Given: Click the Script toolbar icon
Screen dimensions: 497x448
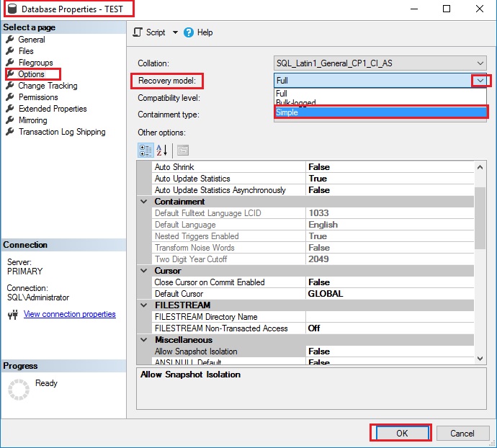Looking at the screenshot, I should [x=138, y=32].
